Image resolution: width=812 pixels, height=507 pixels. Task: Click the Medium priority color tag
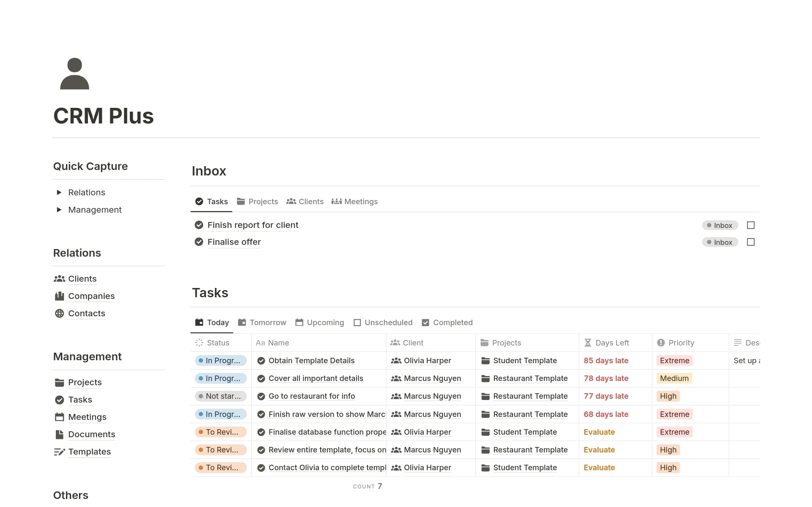(x=674, y=378)
